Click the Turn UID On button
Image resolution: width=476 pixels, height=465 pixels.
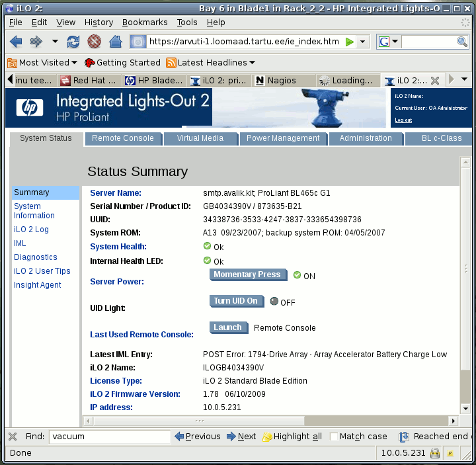[237, 301]
